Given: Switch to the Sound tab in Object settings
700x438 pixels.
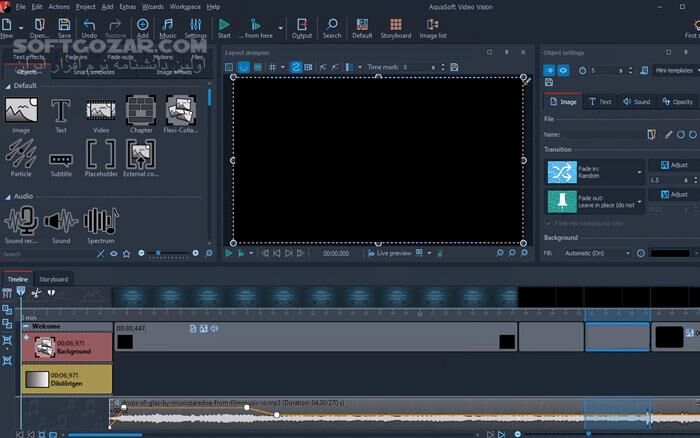Looking at the screenshot, I should pos(637,102).
